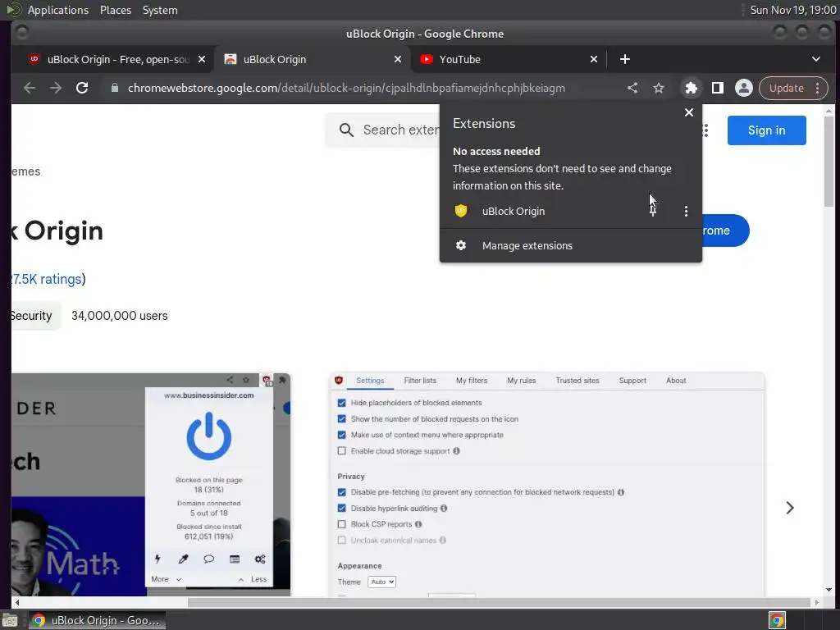The height and width of the screenshot is (630, 840).
Task: Select the About tab
Action: pos(676,381)
